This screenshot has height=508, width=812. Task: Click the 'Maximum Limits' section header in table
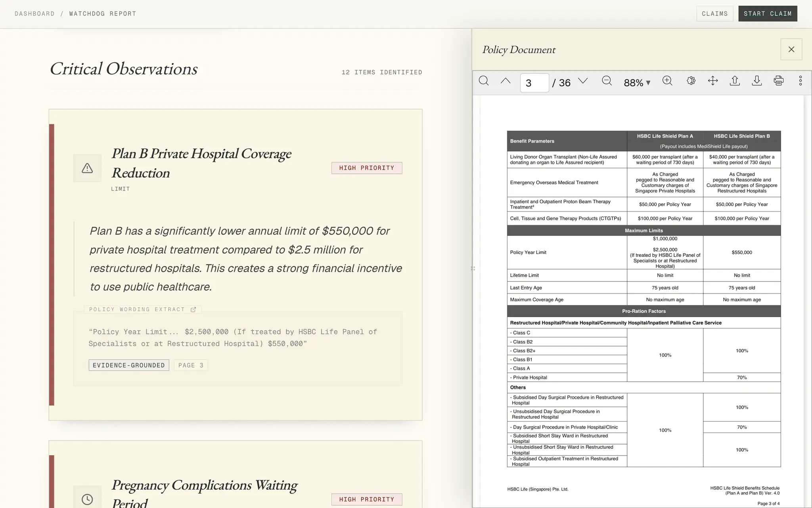(644, 231)
